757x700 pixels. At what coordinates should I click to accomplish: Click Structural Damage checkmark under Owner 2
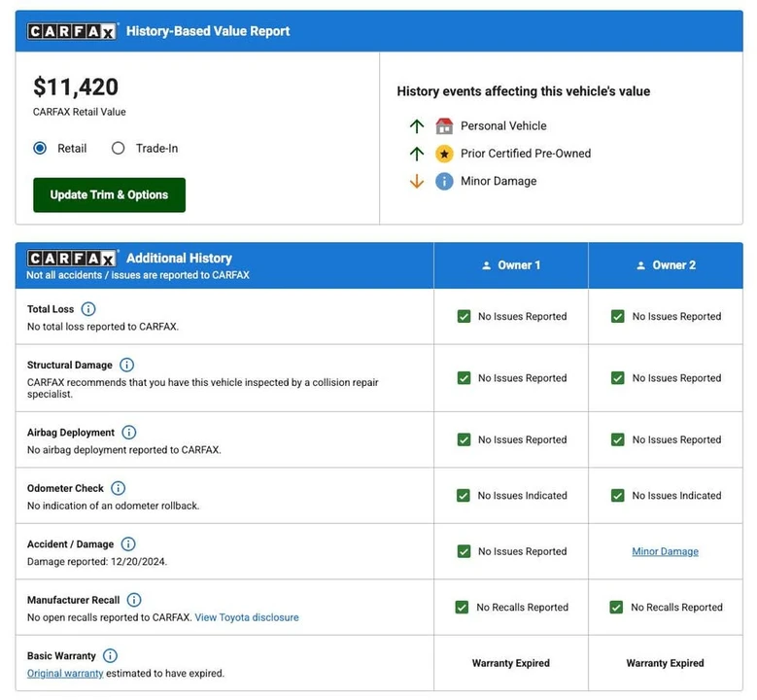pos(618,378)
